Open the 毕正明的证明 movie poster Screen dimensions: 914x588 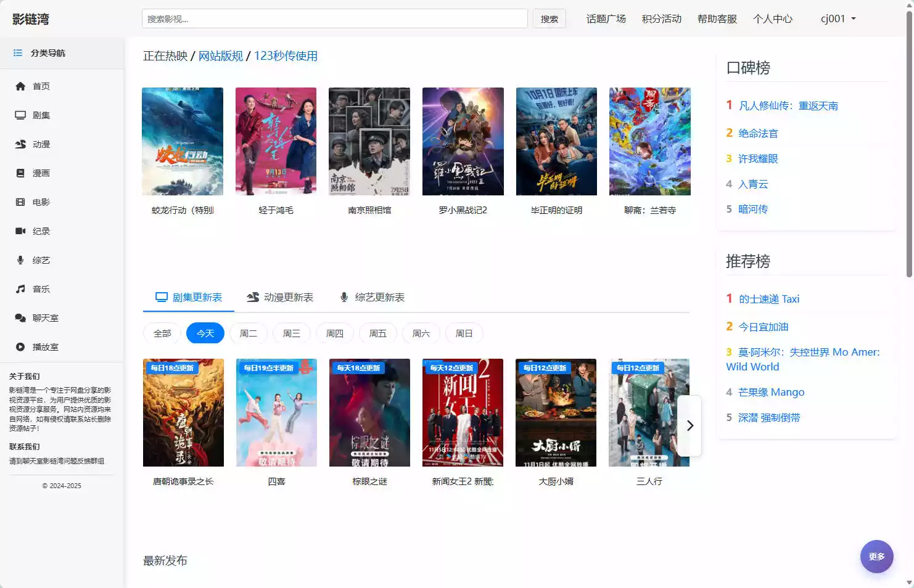(x=556, y=141)
